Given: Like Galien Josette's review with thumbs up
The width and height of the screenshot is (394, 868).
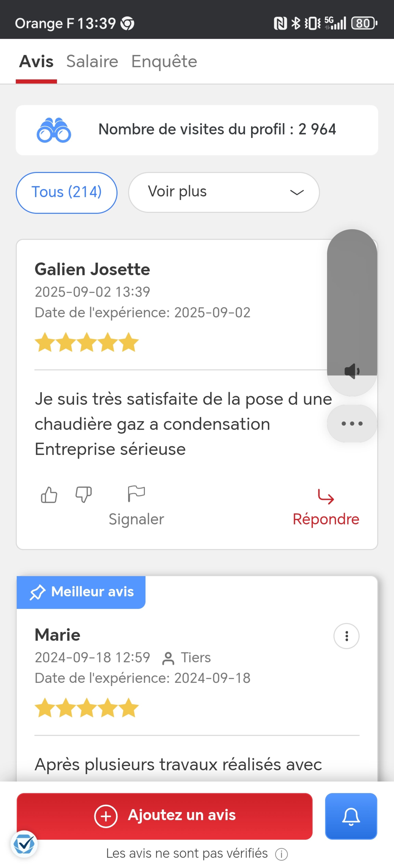Looking at the screenshot, I should tap(49, 495).
